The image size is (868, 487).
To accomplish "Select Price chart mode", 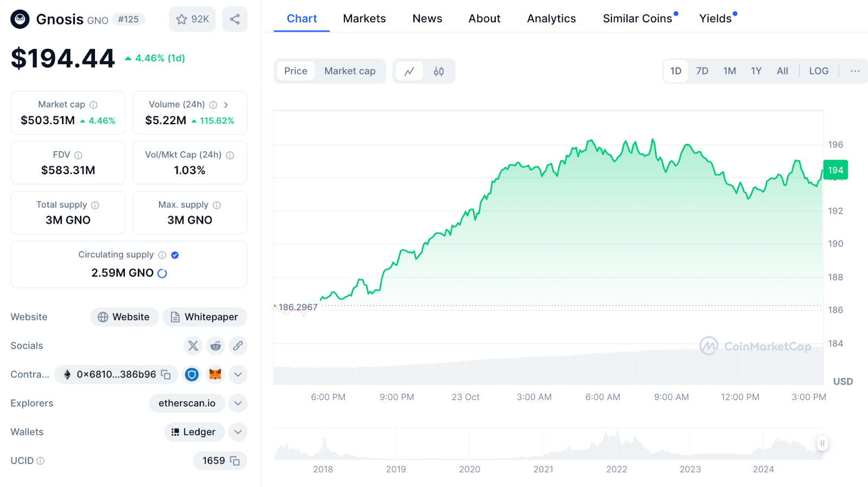I will (x=296, y=71).
